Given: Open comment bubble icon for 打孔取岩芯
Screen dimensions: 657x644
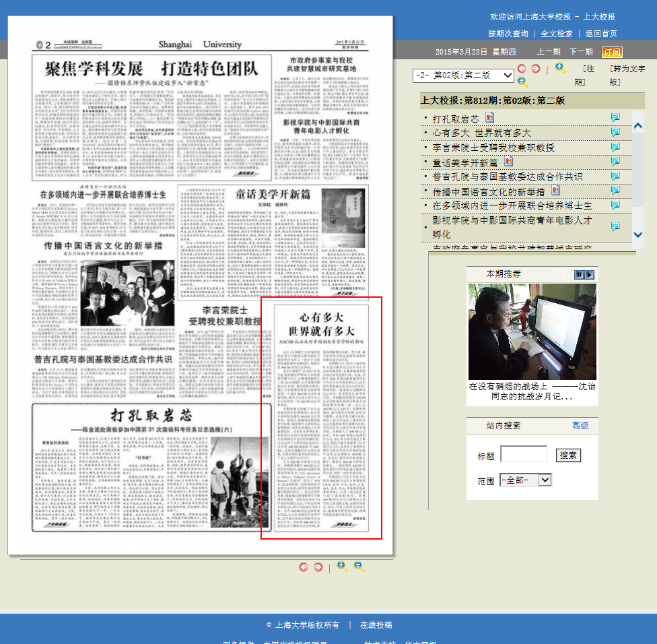Looking at the screenshot, I should point(615,118).
